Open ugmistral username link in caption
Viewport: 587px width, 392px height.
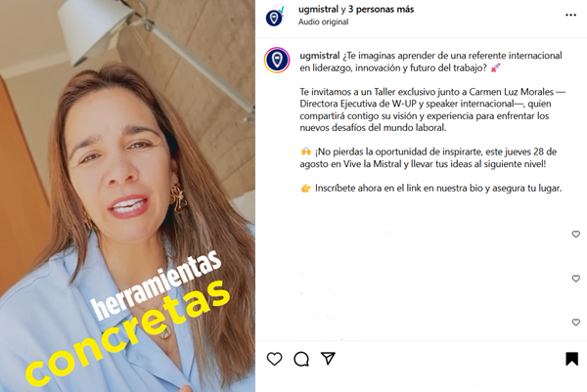(x=320, y=56)
